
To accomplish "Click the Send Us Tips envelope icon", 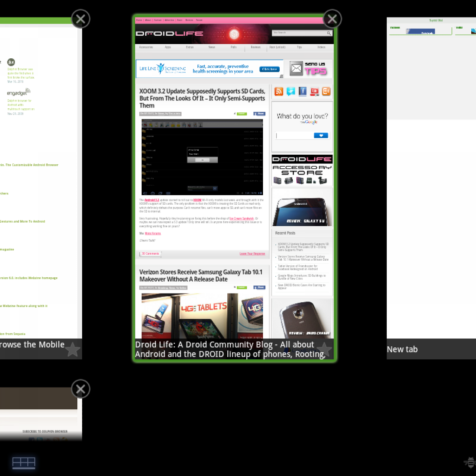I will (x=296, y=69).
